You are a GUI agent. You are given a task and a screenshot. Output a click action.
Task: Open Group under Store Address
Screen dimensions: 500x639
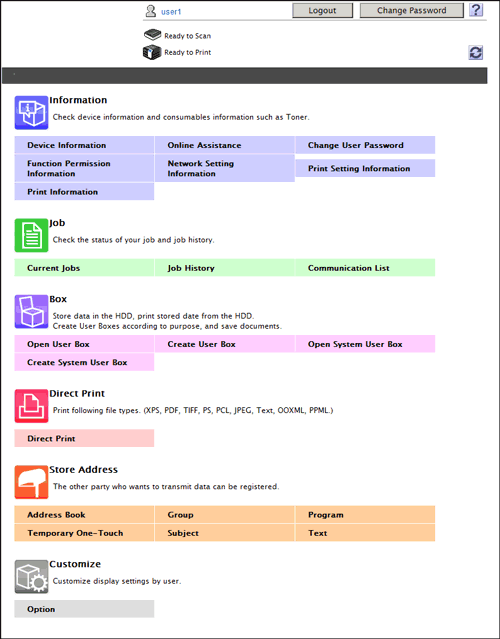click(225, 515)
